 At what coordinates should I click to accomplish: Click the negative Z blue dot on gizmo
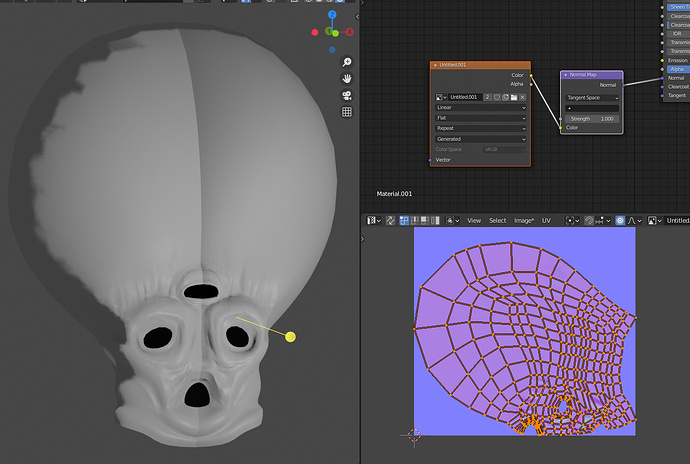tap(332, 50)
